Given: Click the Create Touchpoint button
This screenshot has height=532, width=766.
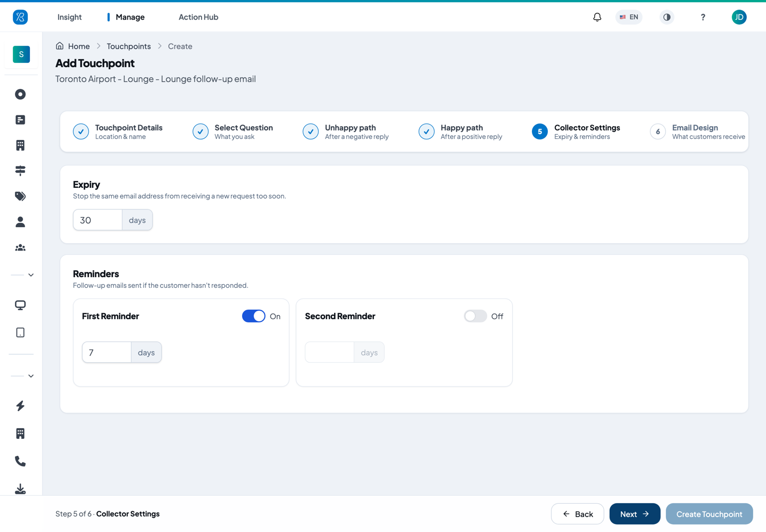Looking at the screenshot, I should click(710, 514).
